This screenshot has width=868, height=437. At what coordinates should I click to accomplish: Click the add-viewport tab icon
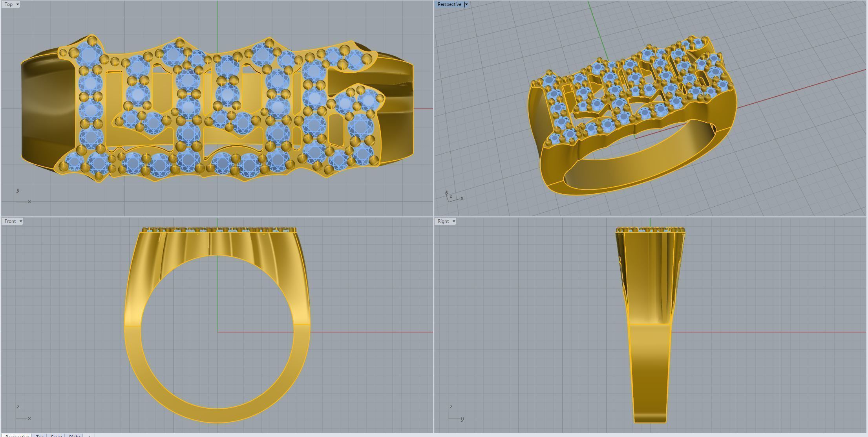tap(90, 435)
